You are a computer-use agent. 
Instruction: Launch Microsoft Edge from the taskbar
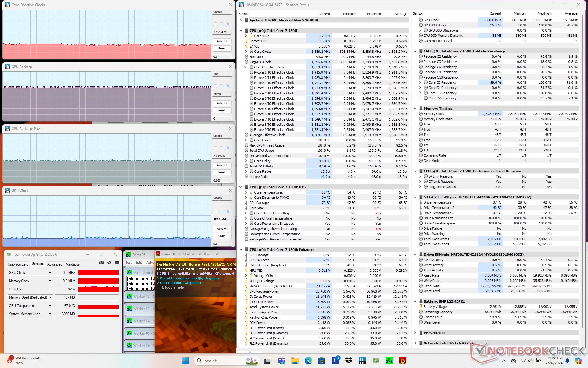point(308,361)
